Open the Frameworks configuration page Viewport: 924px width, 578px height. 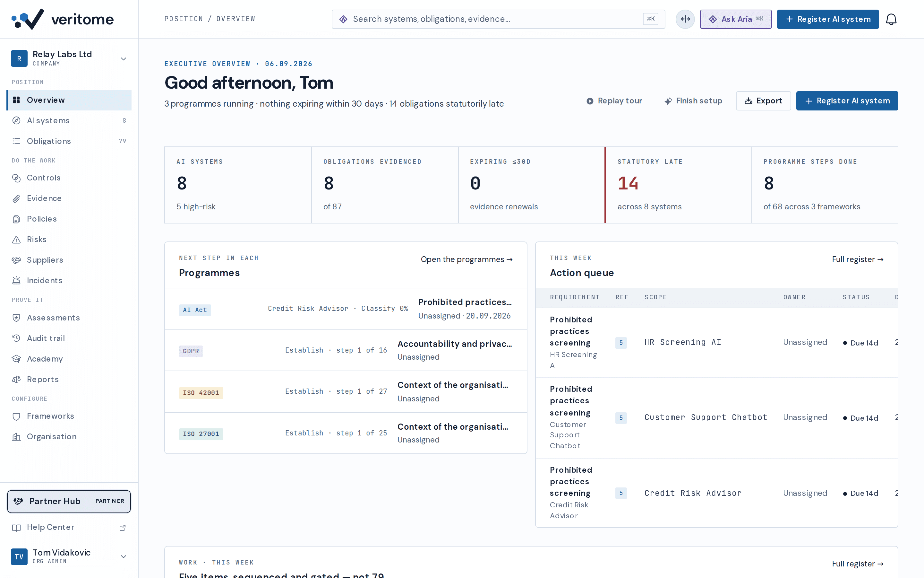[69, 416]
